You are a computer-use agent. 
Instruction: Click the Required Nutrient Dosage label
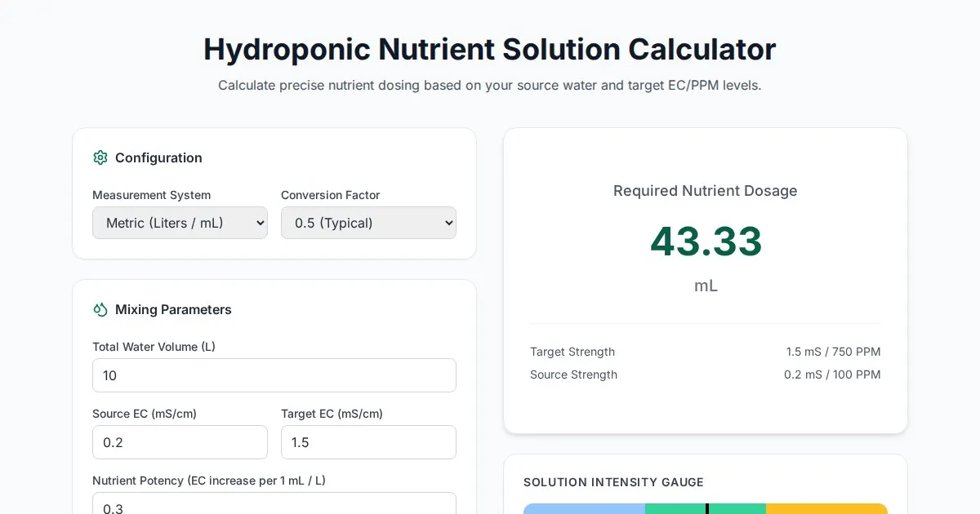click(x=706, y=191)
